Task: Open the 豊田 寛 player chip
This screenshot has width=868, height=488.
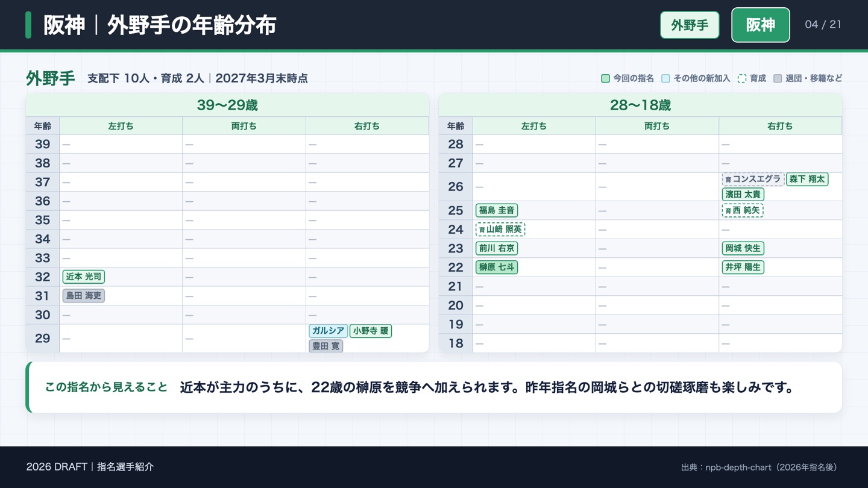Action: 326,346
